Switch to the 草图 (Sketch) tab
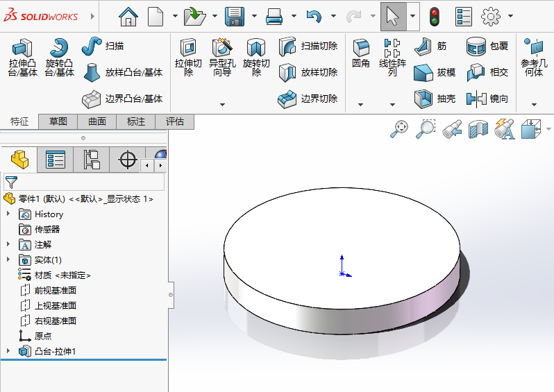Screen dimensions: 554x392 point(58,121)
